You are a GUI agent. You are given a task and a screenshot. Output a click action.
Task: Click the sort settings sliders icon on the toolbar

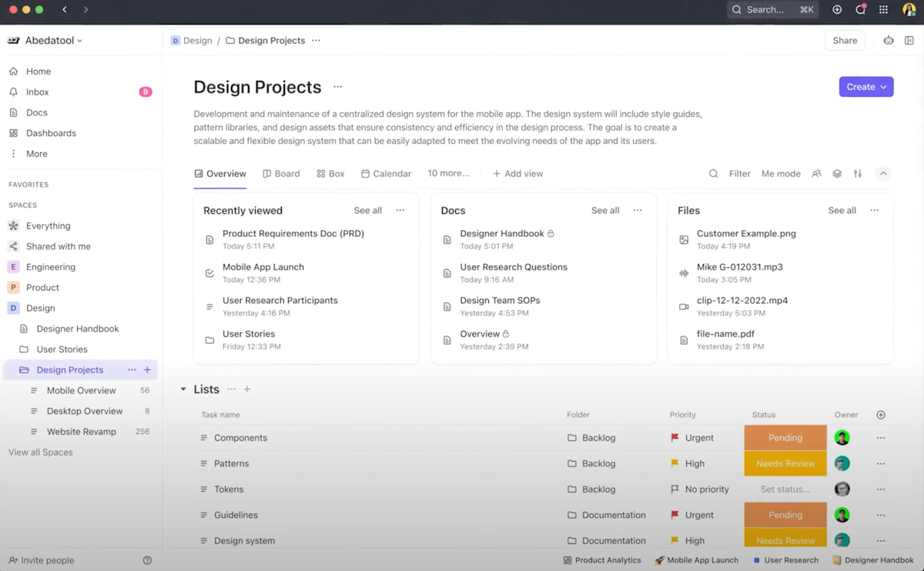857,173
